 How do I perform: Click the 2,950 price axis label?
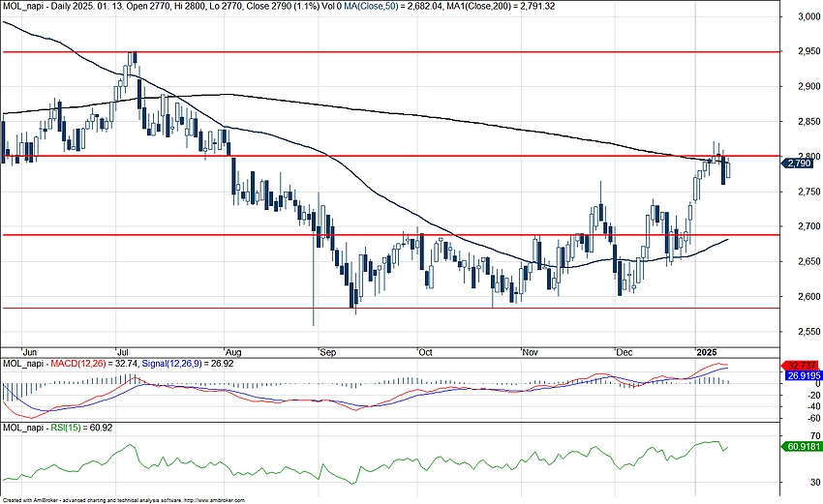808,51
